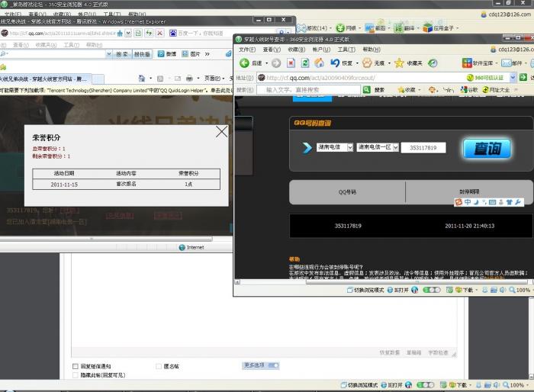
Task: Open the home page icon in 360 browser
Action: (x=319, y=63)
